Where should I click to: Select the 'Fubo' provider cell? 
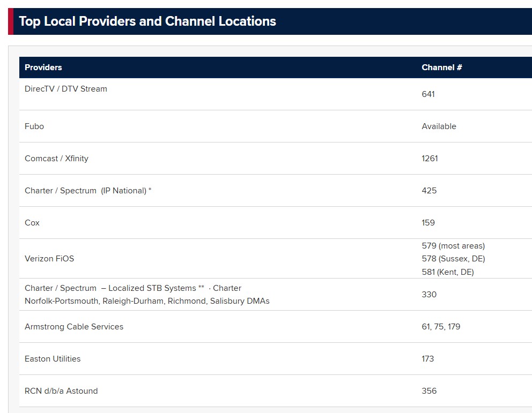click(34, 126)
